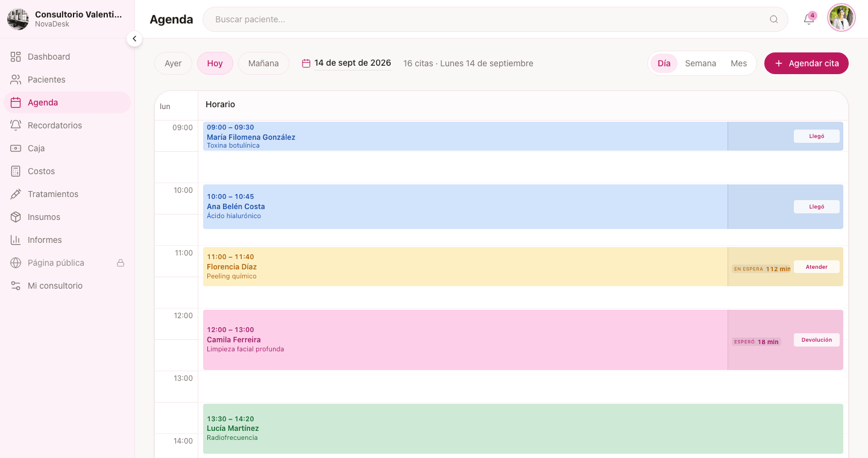Viewport: 868px width, 458px height.
Task: Click the Tratamientos menu label
Action: tap(53, 194)
